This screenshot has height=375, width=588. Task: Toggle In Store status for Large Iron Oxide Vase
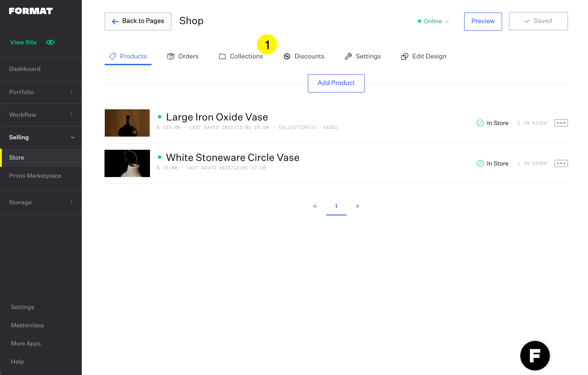[x=480, y=123]
